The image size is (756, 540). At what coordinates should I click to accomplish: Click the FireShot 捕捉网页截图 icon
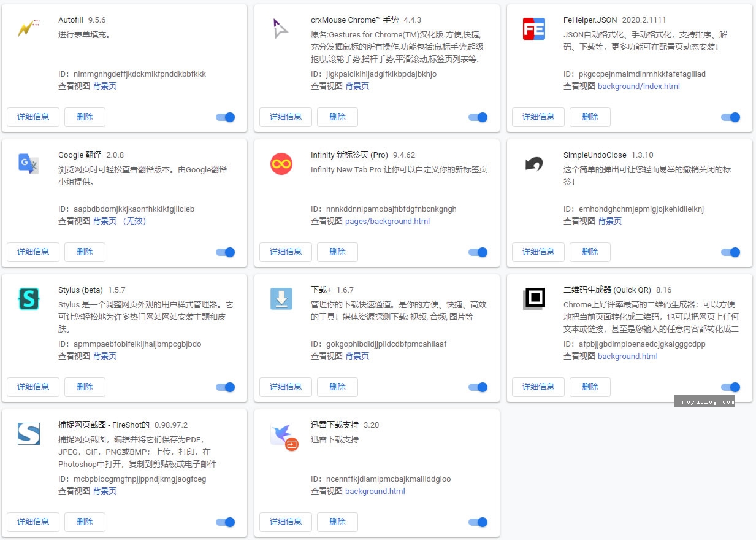[29, 434]
